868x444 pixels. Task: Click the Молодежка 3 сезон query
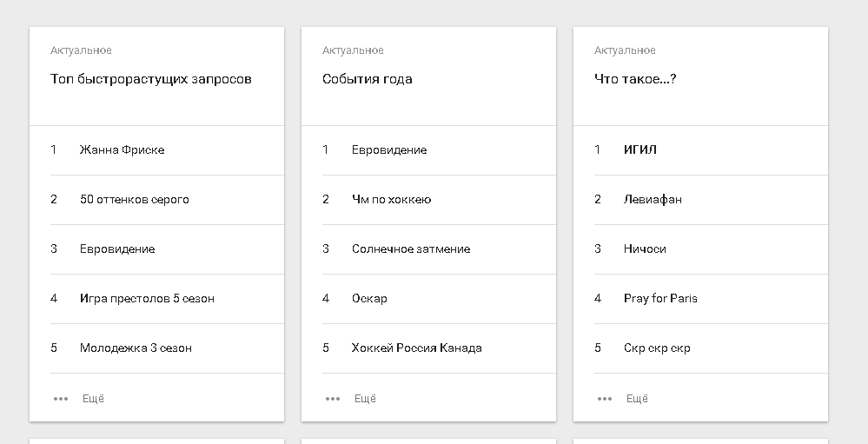coord(136,348)
